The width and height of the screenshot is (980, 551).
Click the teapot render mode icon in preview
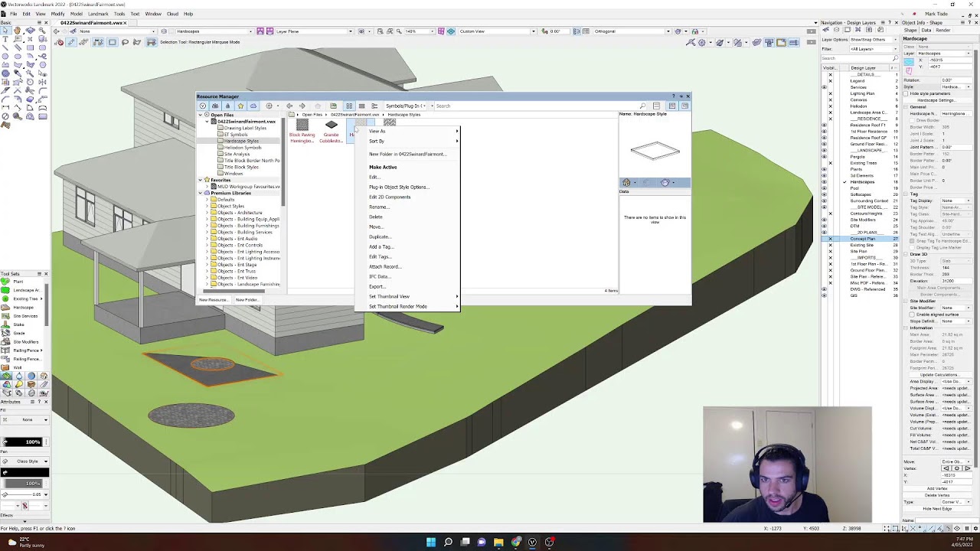[x=665, y=182]
